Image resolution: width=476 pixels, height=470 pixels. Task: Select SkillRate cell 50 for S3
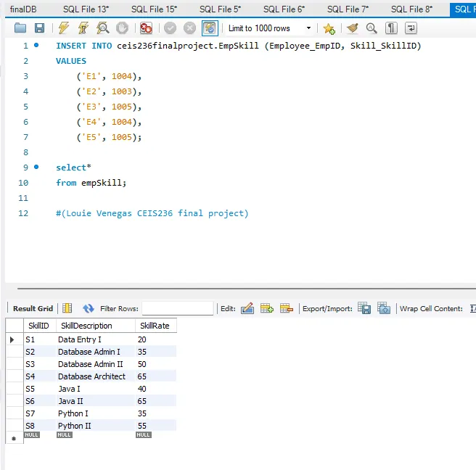[156, 364]
